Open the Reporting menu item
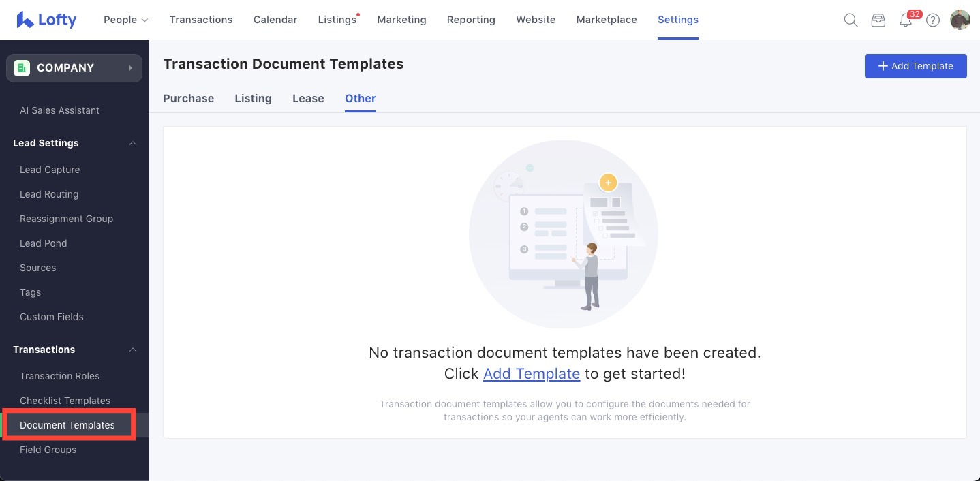 click(x=471, y=20)
